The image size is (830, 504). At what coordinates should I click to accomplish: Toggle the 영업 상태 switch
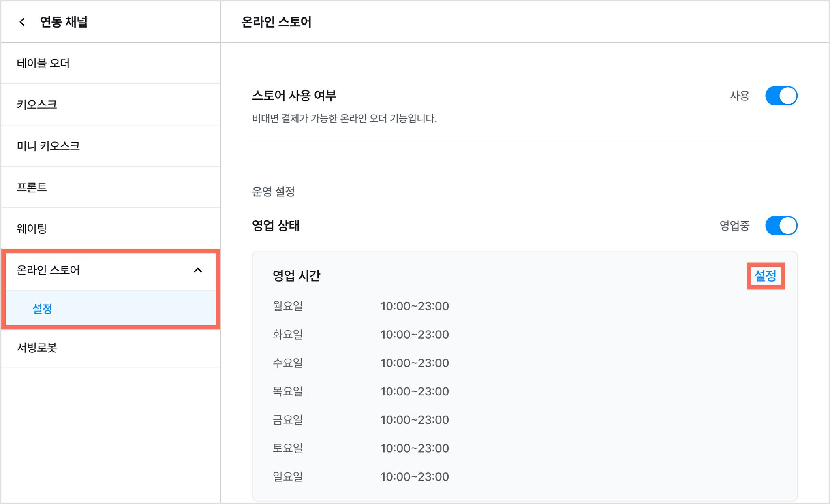pos(781,225)
